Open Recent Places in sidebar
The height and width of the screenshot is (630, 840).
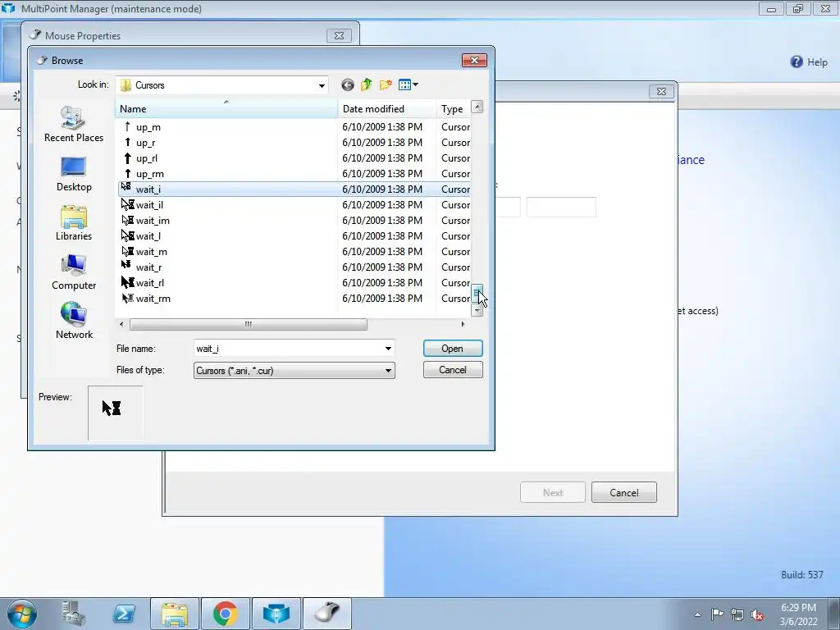(x=74, y=125)
